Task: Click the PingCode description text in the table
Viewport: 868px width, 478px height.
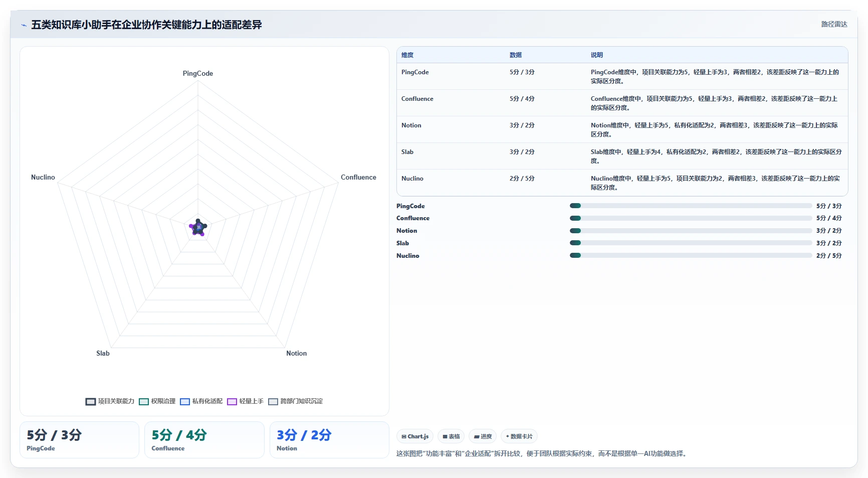Action: [x=715, y=77]
